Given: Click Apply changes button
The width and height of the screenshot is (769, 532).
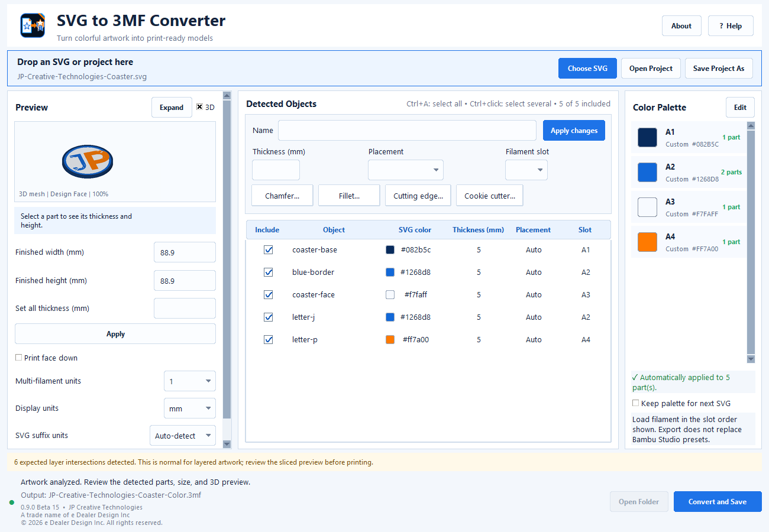Looking at the screenshot, I should [x=574, y=131].
